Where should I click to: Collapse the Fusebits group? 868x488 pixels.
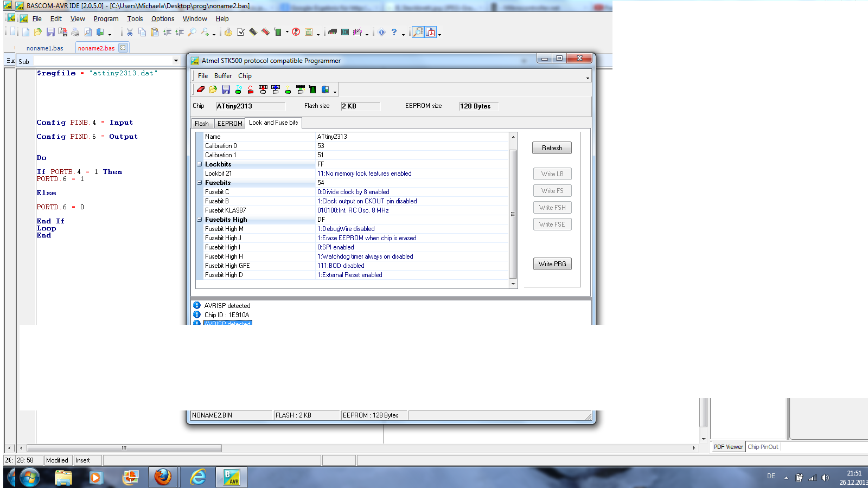coord(200,183)
